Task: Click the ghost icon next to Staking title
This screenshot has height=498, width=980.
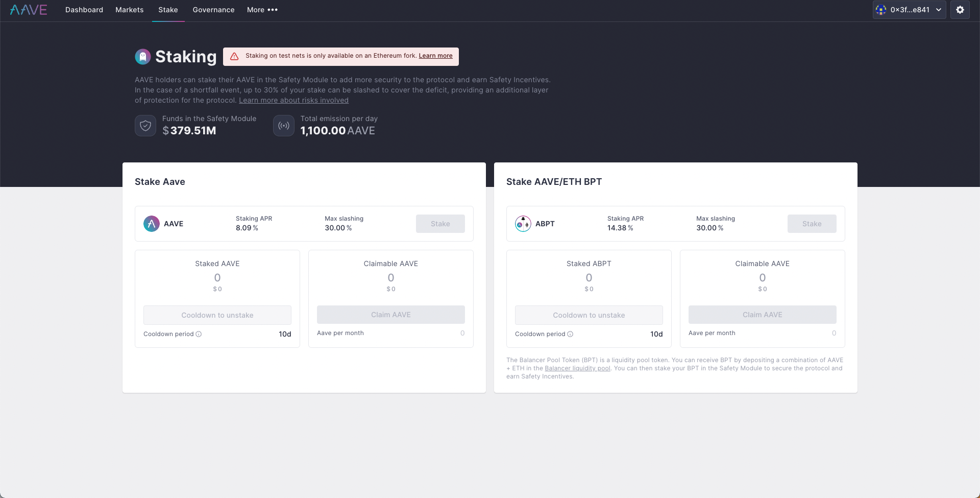Action: point(142,56)
